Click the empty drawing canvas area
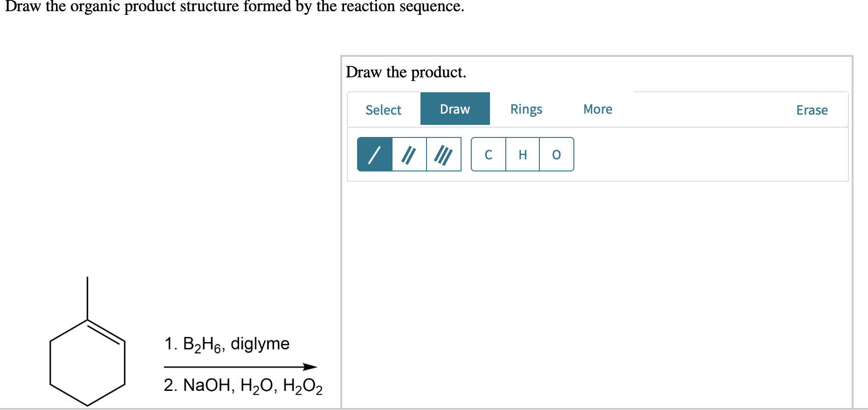The width and height of the screenshot is (868, 410). pos(597,294)
